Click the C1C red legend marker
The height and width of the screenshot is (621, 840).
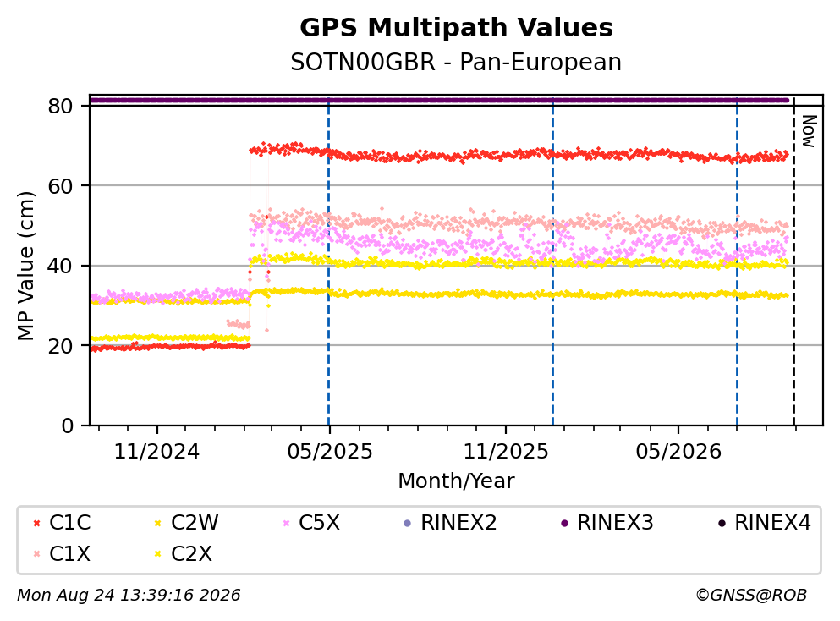(x=36, y=523)
